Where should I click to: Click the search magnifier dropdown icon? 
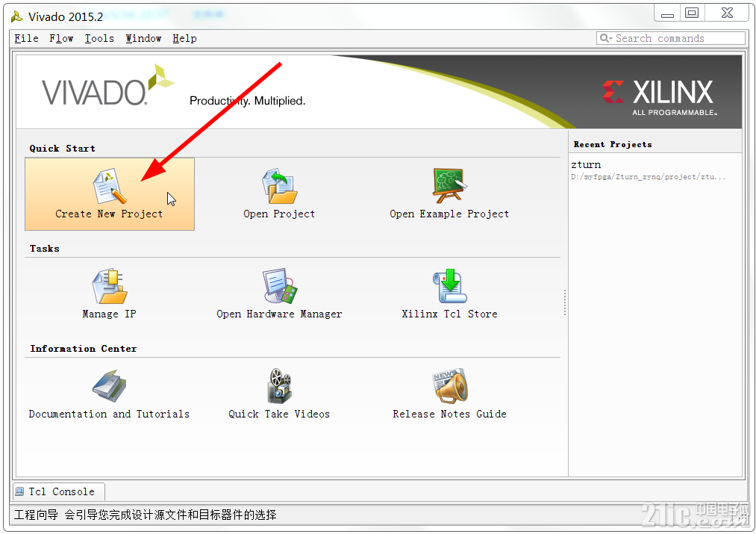coord(606,38)
